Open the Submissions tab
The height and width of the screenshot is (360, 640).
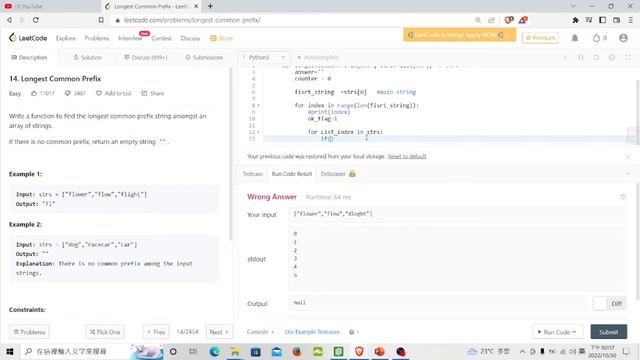[204, 58]
